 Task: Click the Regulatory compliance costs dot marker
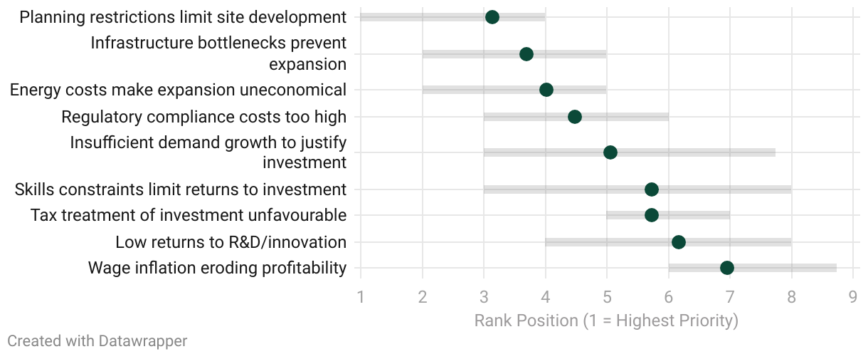575,117
